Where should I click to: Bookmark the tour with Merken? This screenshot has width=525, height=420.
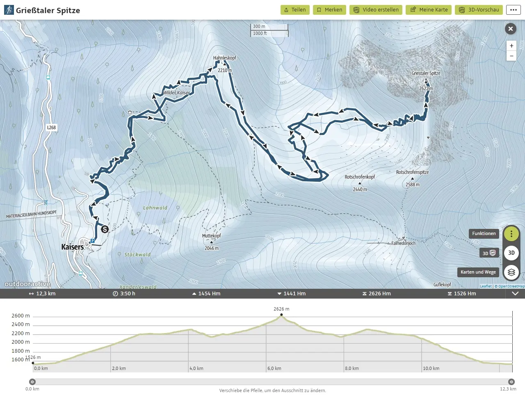(x=329, y=10)
